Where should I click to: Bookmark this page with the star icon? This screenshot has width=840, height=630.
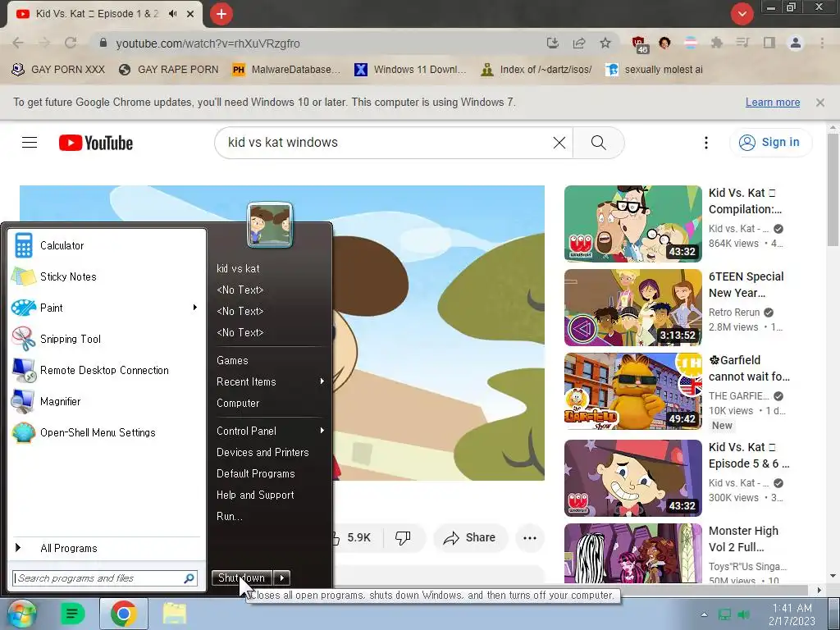[x=605, y=43]
